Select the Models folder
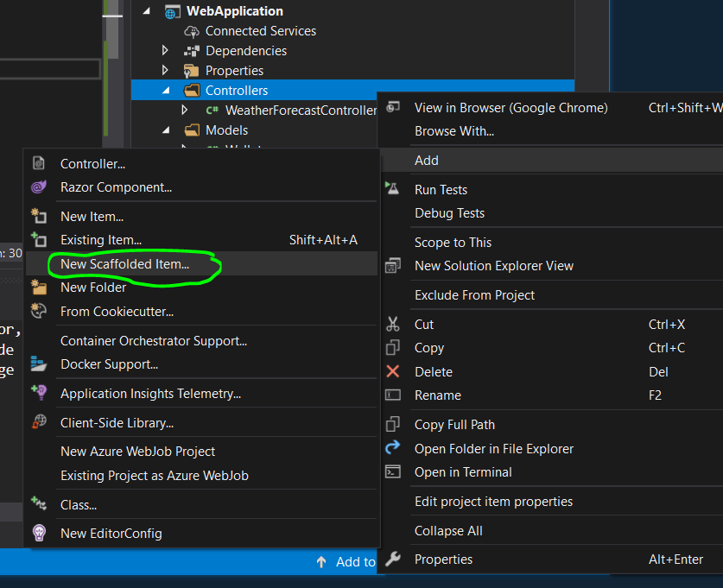Viewport: 723px width, 588px height. click(226, 130)
